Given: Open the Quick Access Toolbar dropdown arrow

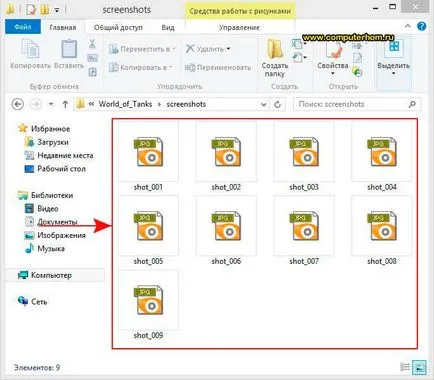Looking at the screenshot, I should coord(57,11).
